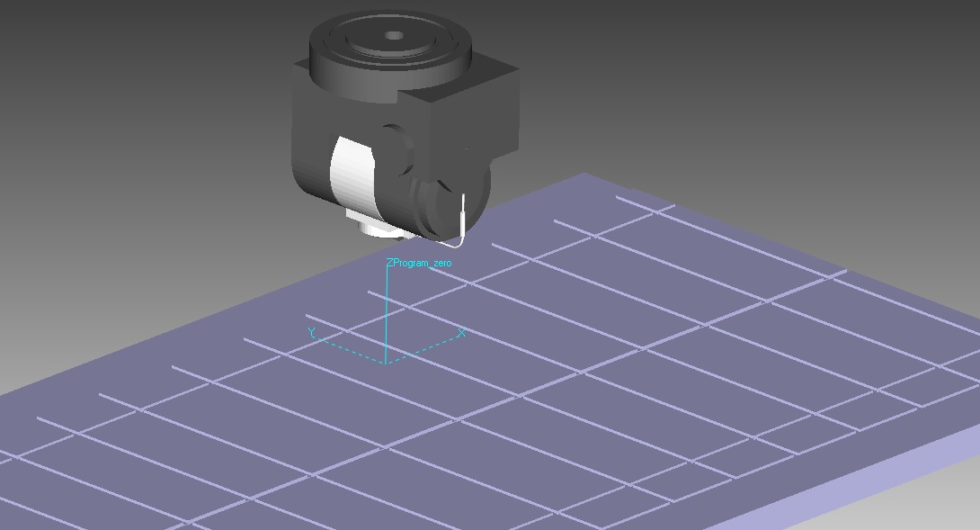Select the X axis label letter

(x=462, y=333)
